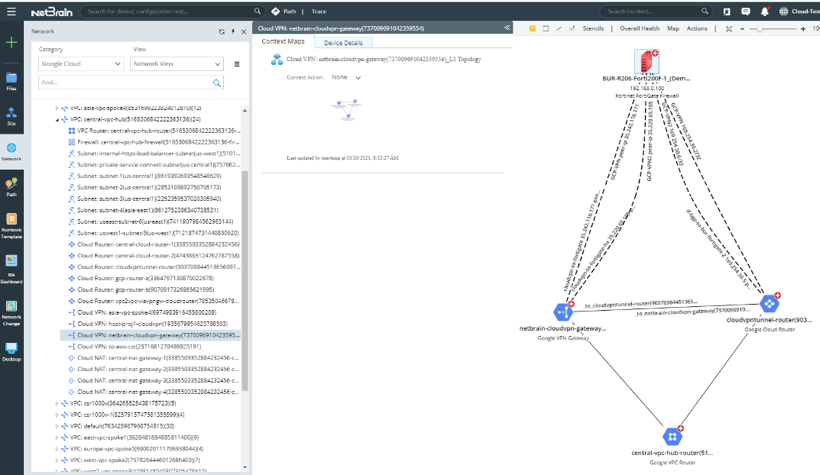Open the Site sidebar icon
This screenshot has width=820, height=475.
pos(11,116)
